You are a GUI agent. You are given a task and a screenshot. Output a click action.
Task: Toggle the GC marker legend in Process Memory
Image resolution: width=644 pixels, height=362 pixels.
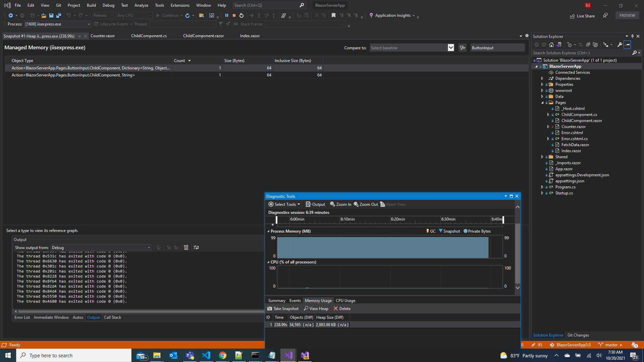[431, 231]
